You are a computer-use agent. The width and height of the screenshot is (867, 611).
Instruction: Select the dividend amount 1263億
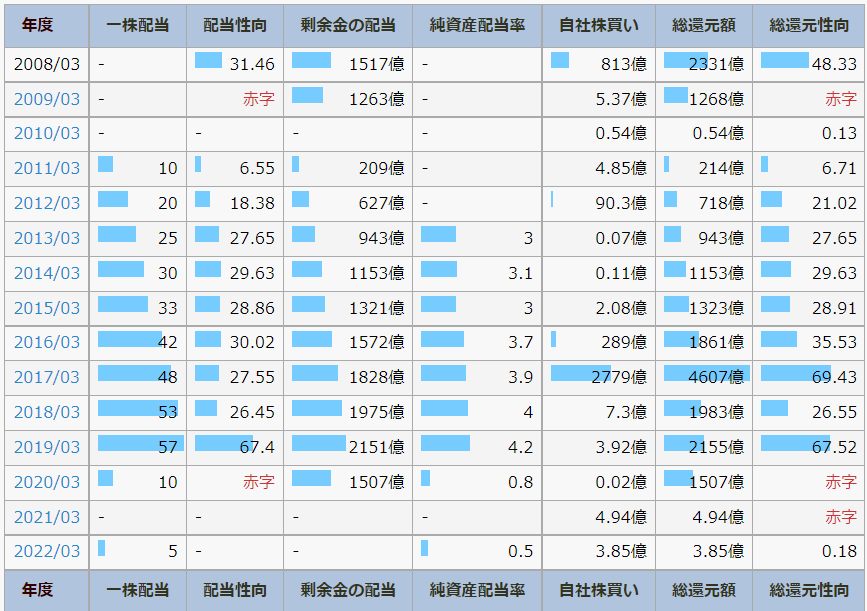point(377,99)
